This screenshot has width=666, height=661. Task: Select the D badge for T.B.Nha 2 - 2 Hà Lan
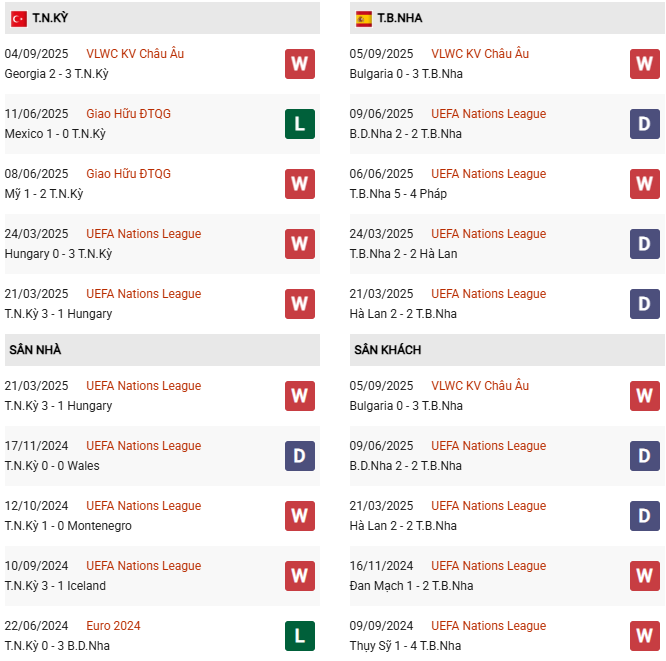(645, 244)
